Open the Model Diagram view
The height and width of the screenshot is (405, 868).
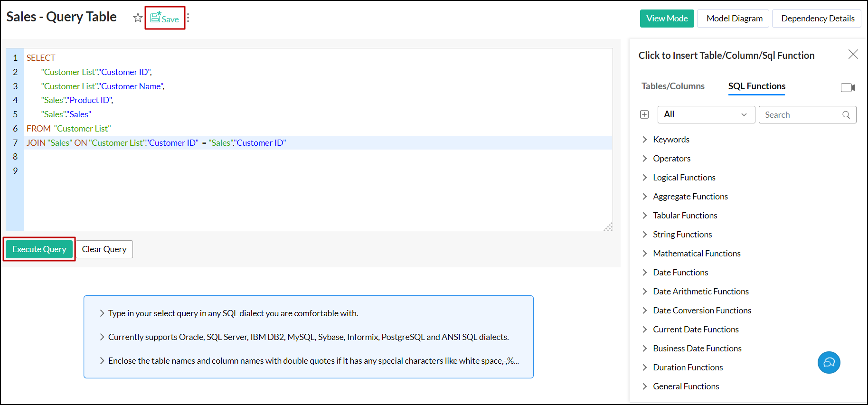(x=734, y=19)
